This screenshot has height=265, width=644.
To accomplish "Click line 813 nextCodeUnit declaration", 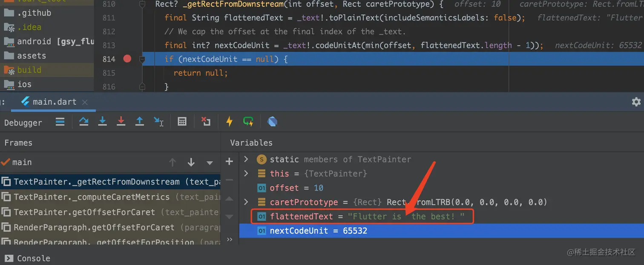I will pos(354,45).
